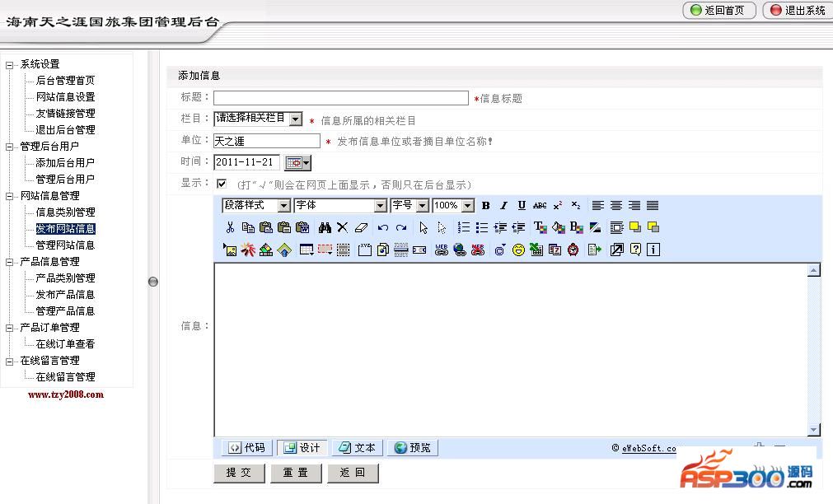
Task: Click the 重置 reset button
Action: [x=296, y=473]
